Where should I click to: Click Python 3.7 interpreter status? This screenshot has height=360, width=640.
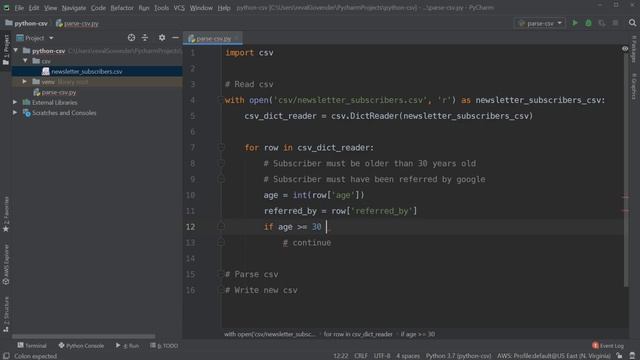point(458,356)
